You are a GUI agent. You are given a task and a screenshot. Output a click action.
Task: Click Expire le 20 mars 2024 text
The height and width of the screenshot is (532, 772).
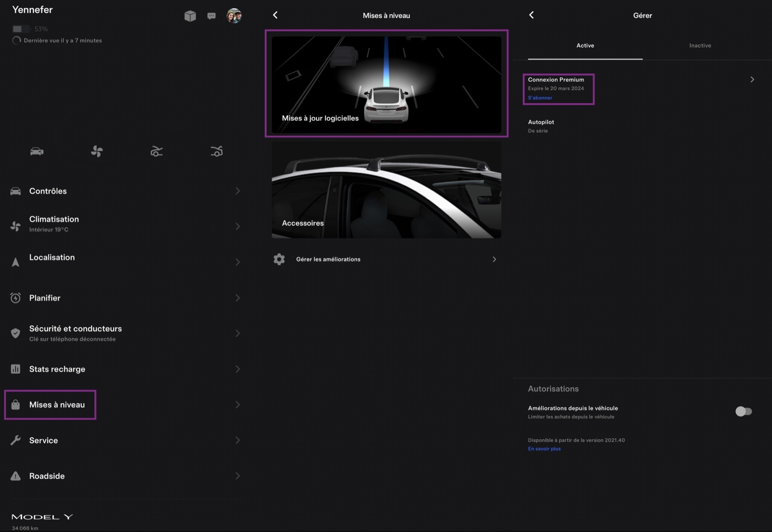[556, 88]
